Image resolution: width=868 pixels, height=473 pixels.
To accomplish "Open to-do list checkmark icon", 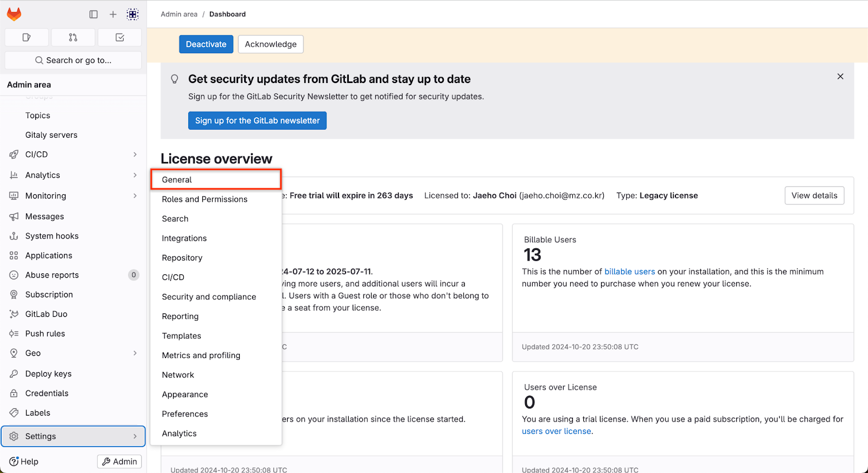I will [120, 37].
